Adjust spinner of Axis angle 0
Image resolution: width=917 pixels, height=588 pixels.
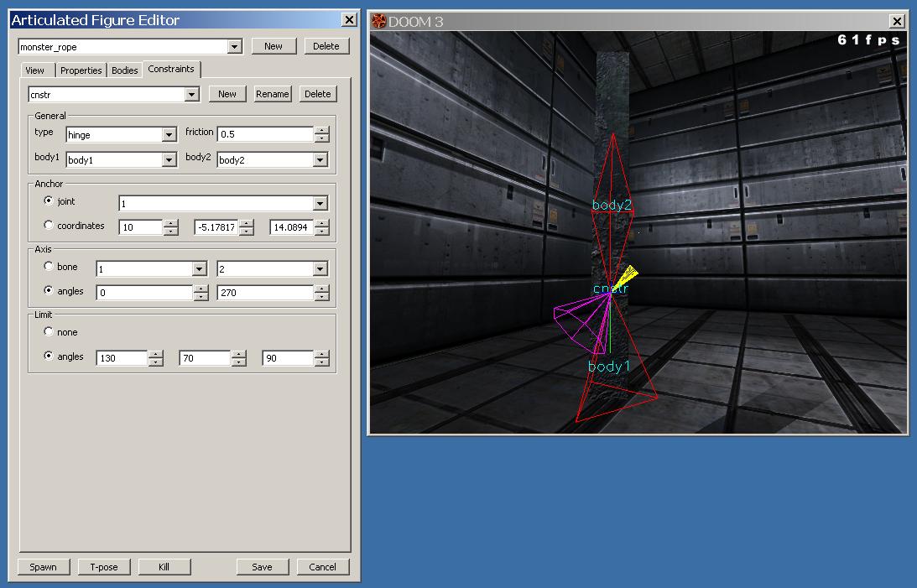point(201,293)
